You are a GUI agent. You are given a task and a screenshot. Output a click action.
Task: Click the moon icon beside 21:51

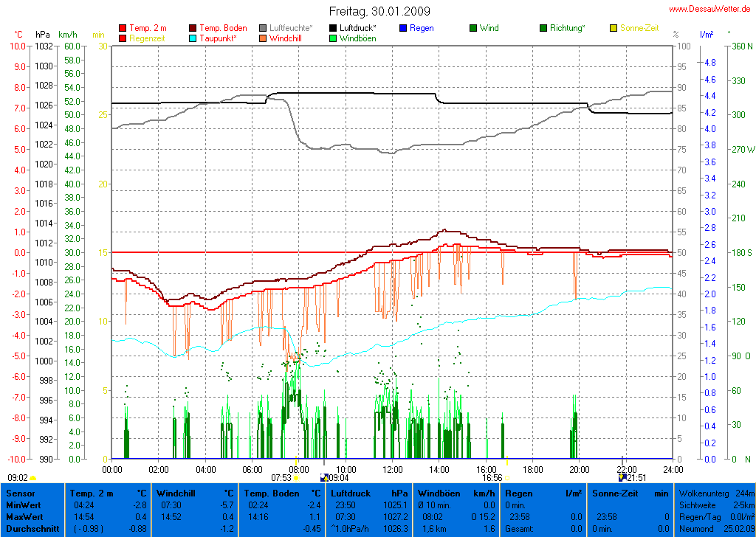(x=622, y=478)
